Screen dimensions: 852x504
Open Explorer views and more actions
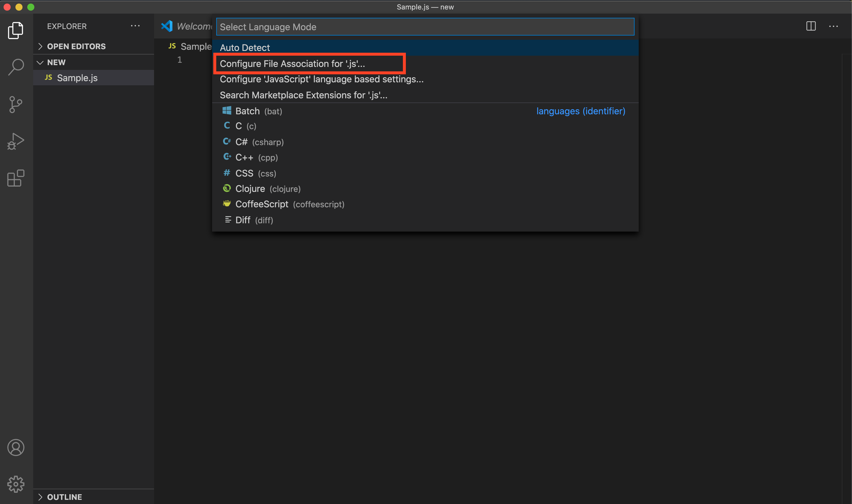click(135, 26)
